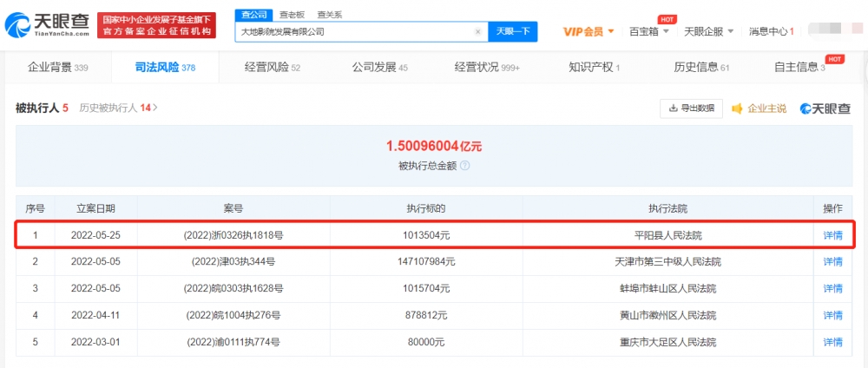
Task: Open the 自主信息 tab
Action: click(800, 68)
